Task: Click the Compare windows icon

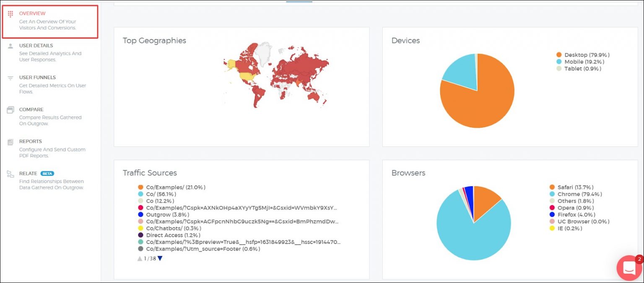Action: pyautogui.click(x=10, y=110)
